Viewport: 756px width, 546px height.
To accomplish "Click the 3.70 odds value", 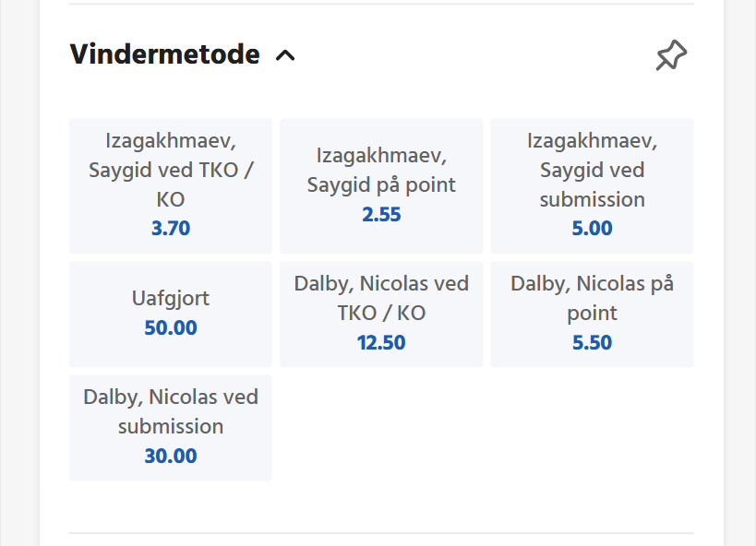I will pyautogui.click(x=171, y=229).
